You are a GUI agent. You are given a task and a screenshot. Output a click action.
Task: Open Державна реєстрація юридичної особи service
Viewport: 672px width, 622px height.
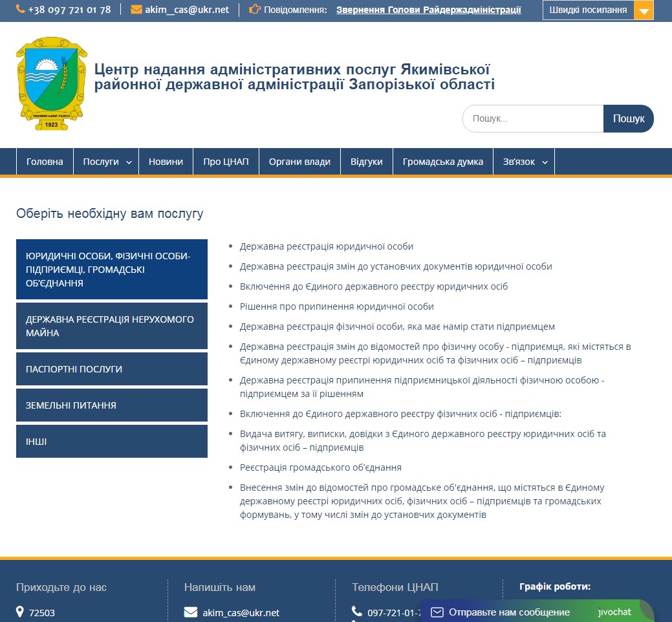point(327,246)
